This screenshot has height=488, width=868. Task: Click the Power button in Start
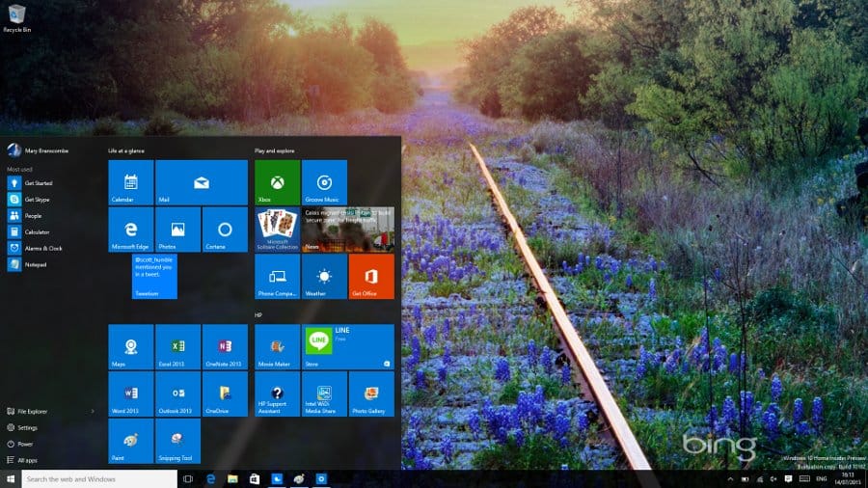(x=25, y=444)
